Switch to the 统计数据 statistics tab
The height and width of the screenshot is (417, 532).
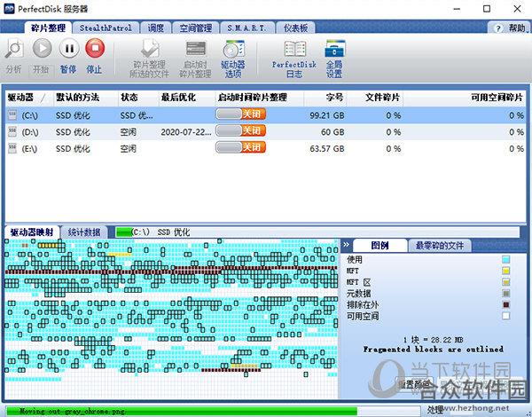point(84,232)
